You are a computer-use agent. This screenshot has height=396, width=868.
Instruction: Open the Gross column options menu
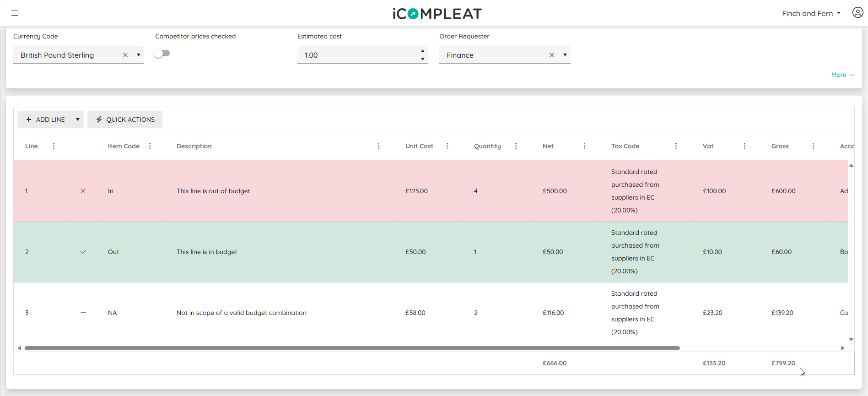(x=813, y=146)
